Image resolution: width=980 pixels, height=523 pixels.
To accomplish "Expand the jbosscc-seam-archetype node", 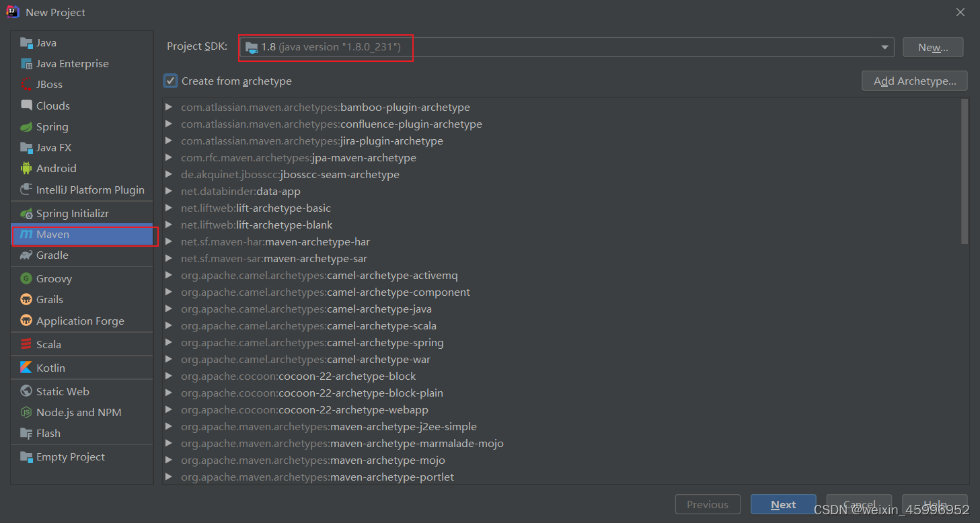I will coord(168,174).
